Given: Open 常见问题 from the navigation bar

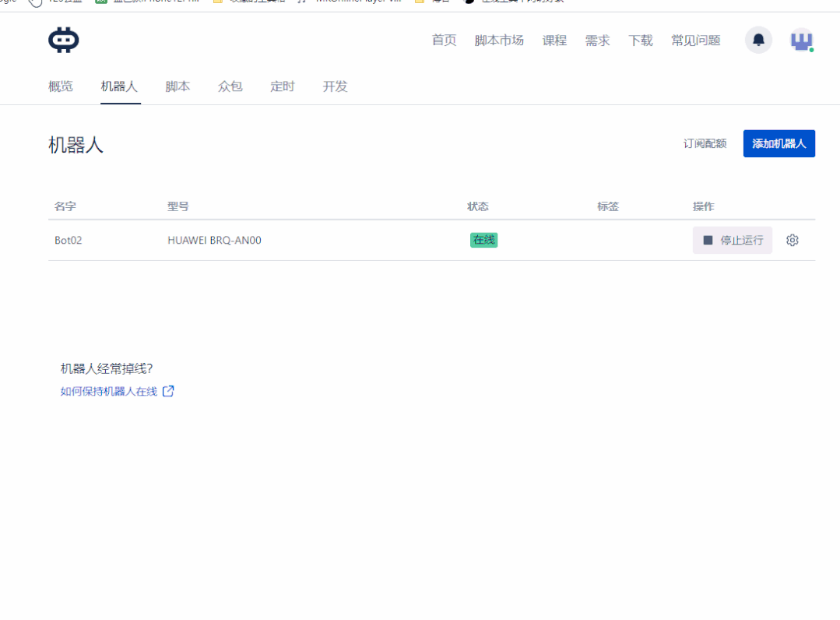Looking at the screenshot, I should click(x=694, y=40).
